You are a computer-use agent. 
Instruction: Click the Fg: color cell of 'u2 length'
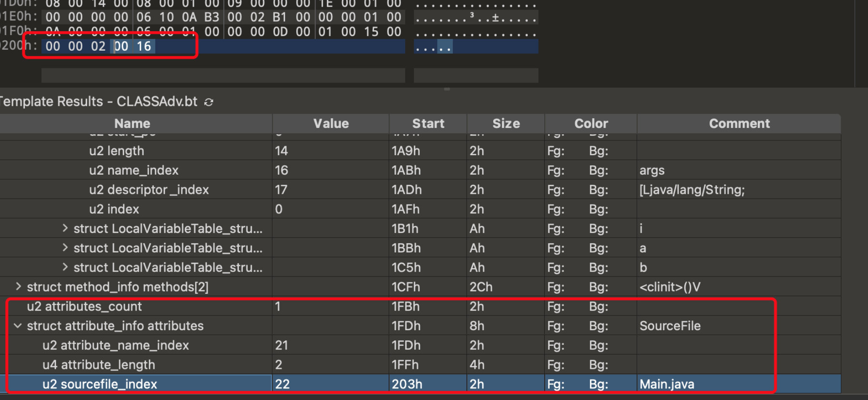[556, 151]
